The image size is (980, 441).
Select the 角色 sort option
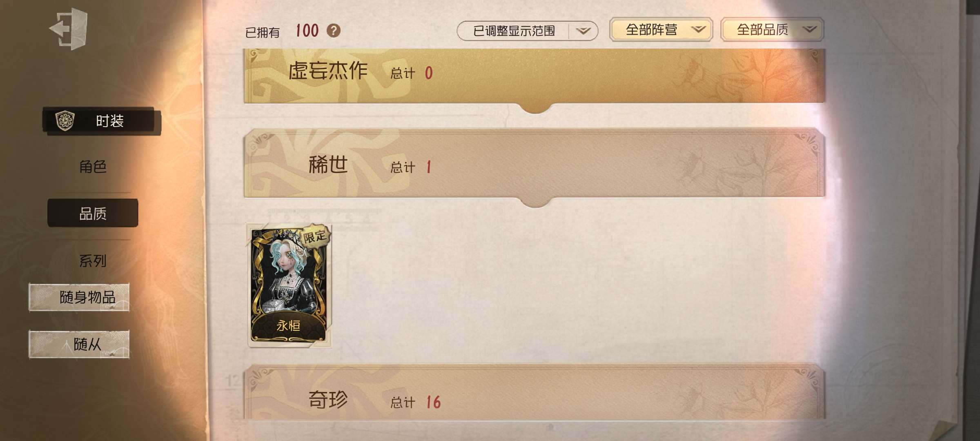[x=93, y=167]
